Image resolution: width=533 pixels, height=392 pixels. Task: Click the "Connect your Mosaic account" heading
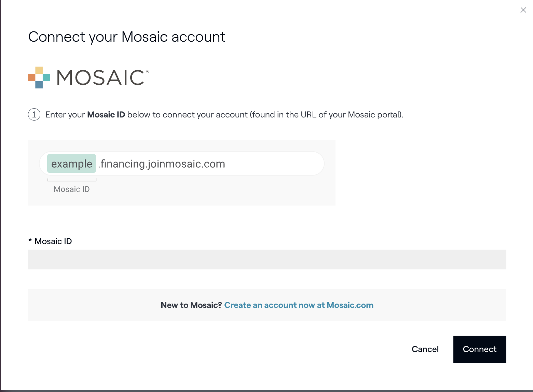[127, 37]
